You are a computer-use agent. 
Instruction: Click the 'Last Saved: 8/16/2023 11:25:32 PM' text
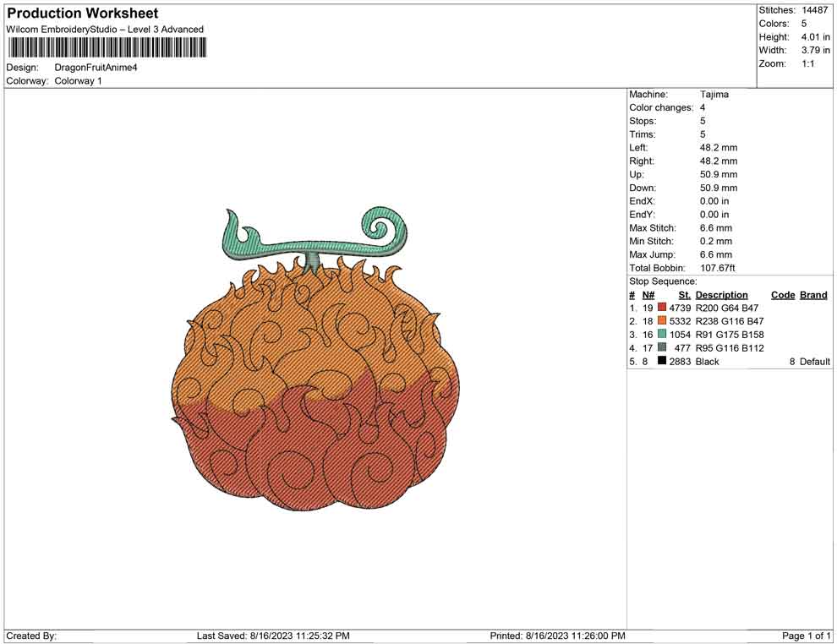(x=273, y=636)
